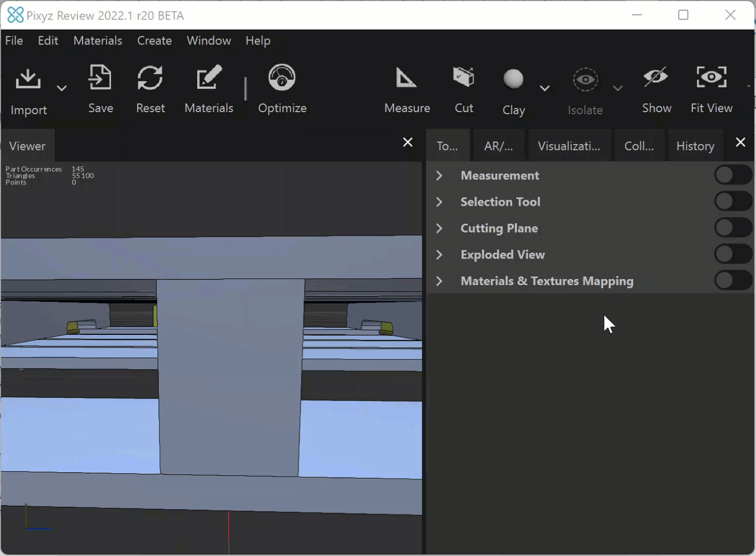This screenshot has width=756, height=556.
Task: Switch to the To... tab
Action: point(447,146)
